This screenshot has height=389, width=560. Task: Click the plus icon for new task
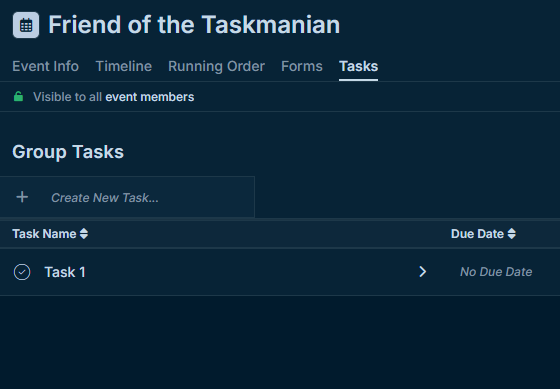click(22, 197)
